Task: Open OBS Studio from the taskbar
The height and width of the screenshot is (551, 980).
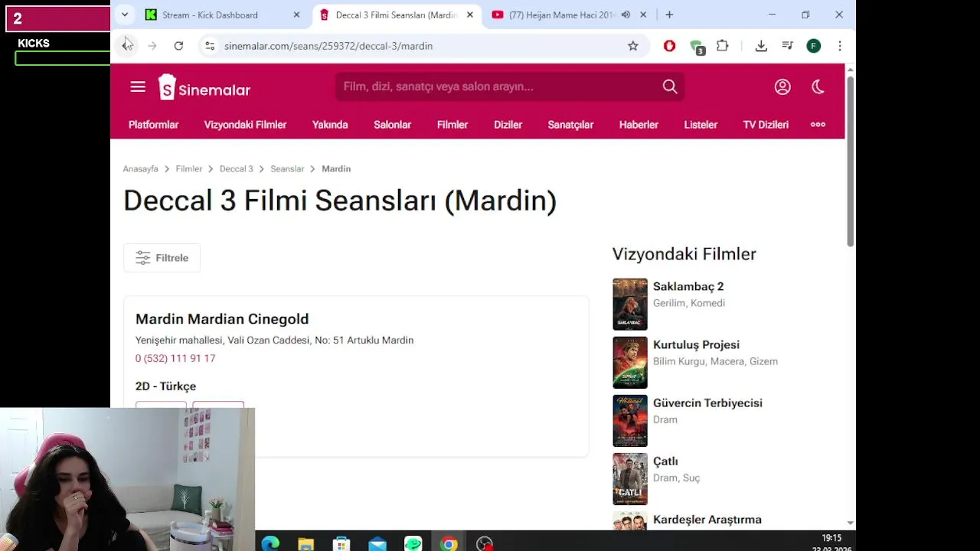Action: click(485, 544)
